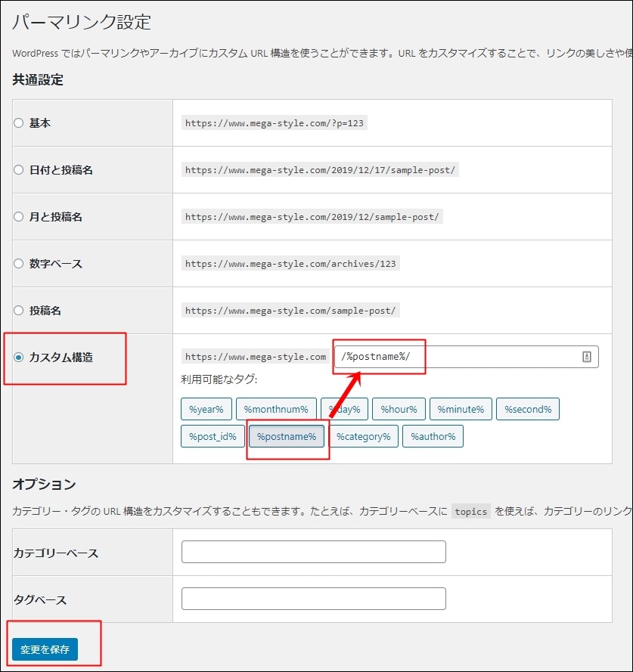Insert the %category% tag
This screenshot has width=633, height=672.
pos(363,436)
